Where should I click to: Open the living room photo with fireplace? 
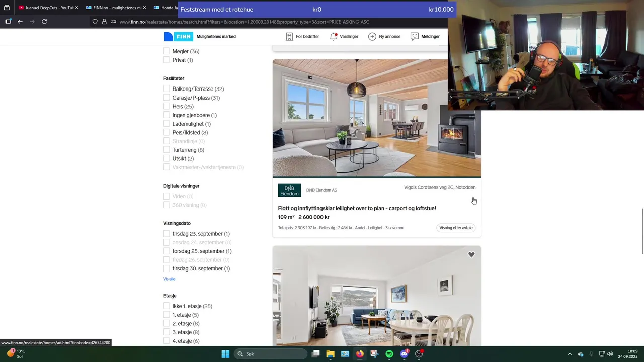[x=377, y=118]
